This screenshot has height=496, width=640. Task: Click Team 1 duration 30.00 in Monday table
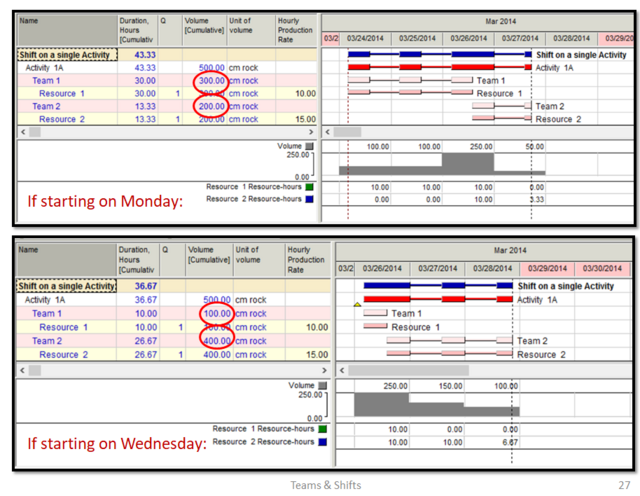pos(145,81)
